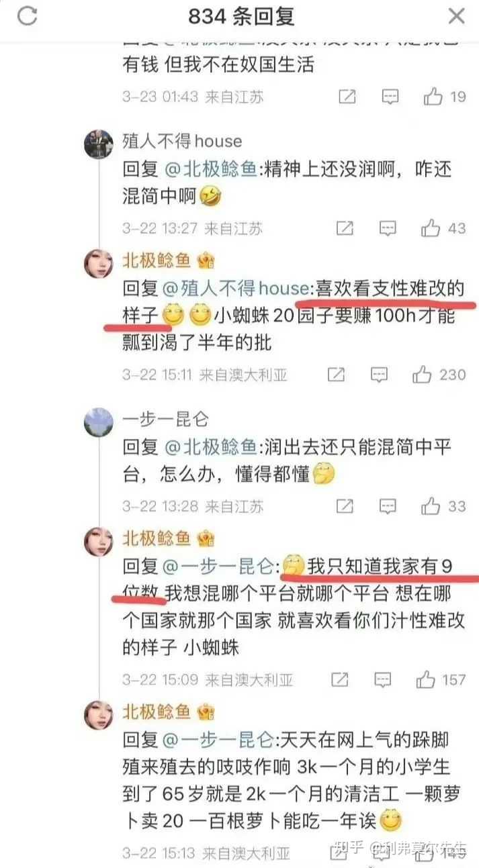Screen dimensions: 479x868
Task: Refresh replies with the circular arrow icon
Action: (27, 16)
